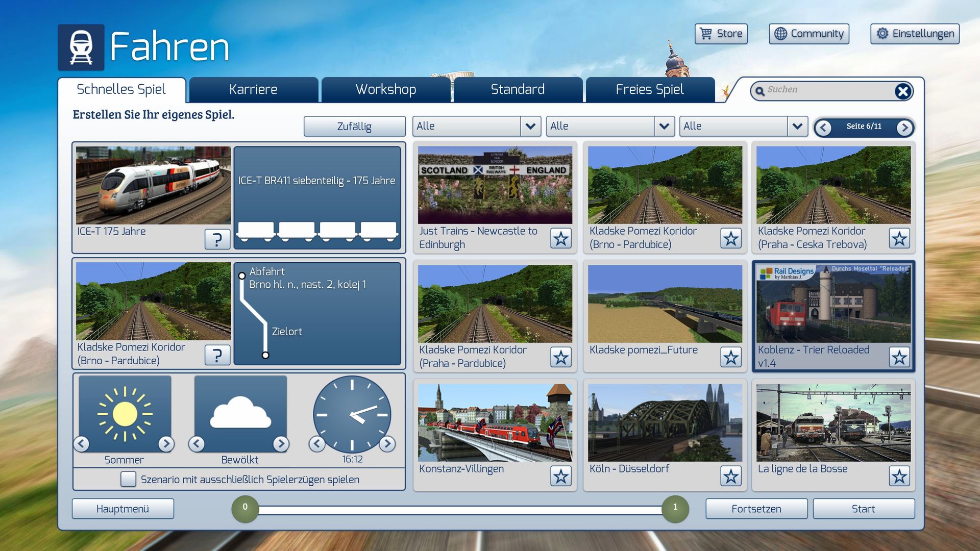Open help for the ICE-T 175 Jahre train
Screen dimensions: 980x551
[x=217, y=239]
